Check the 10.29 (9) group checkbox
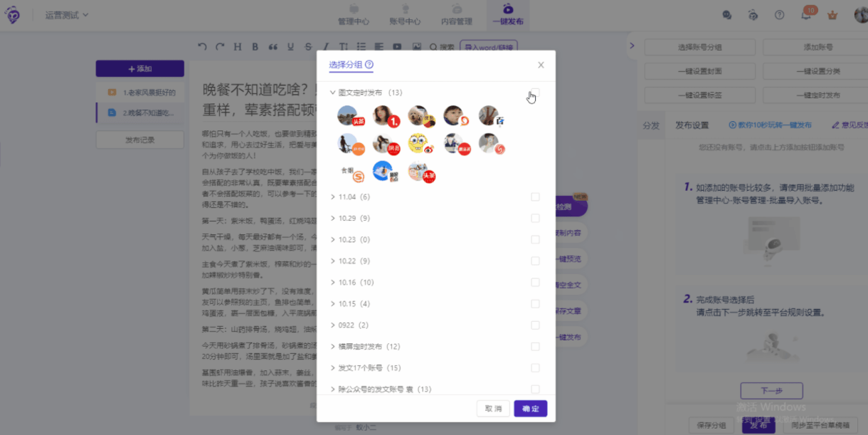 pyautogui.click(x=535, y=219)
